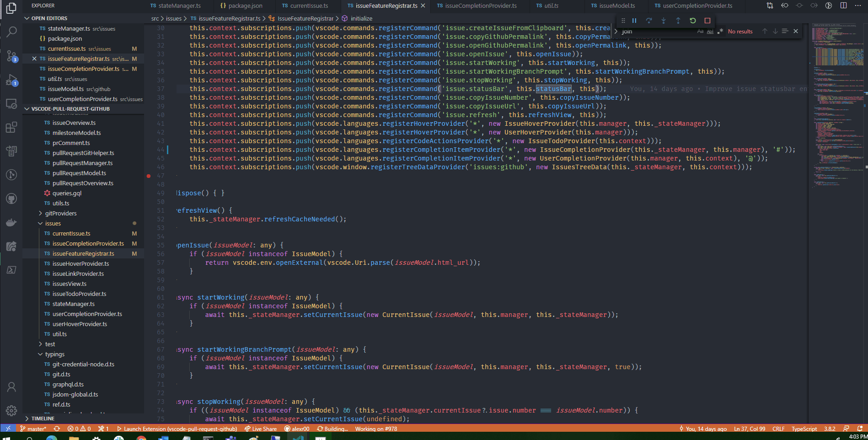Click master branch in status bar
The image size is (868, 440).
(33, 429)
